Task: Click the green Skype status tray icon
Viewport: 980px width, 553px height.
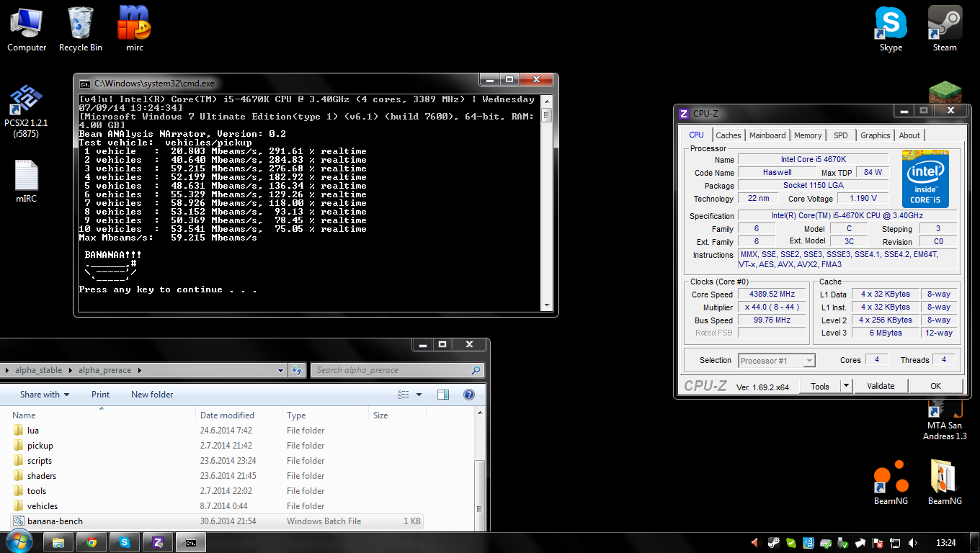Action: click(791, 543)
